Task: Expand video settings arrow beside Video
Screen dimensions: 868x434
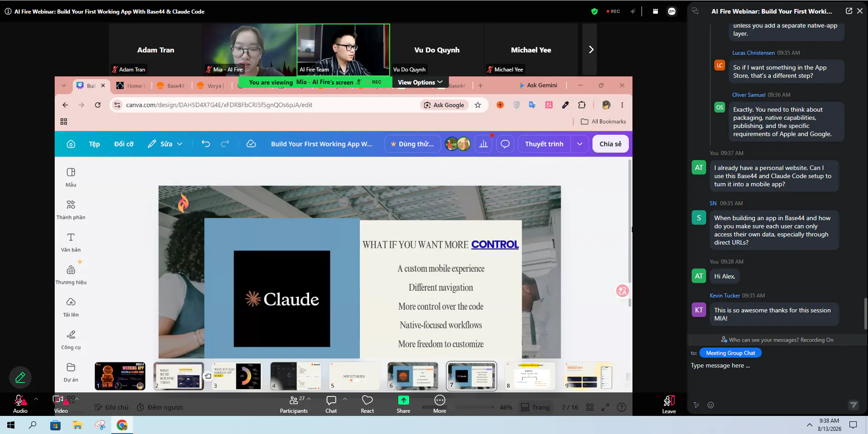Action: [x=77, y=399]
